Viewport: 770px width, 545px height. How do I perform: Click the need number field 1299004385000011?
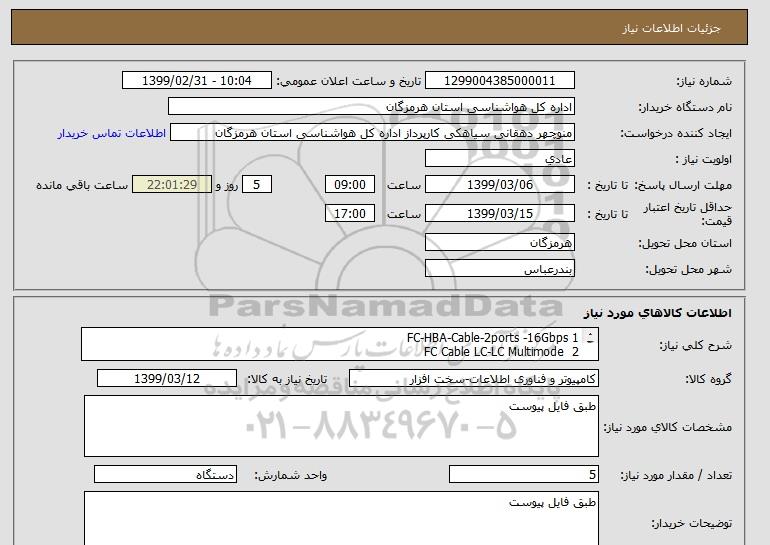pos(499,81)
